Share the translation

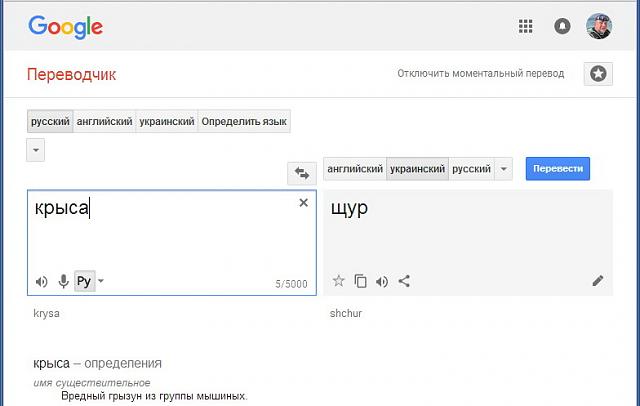pos(404,281)
